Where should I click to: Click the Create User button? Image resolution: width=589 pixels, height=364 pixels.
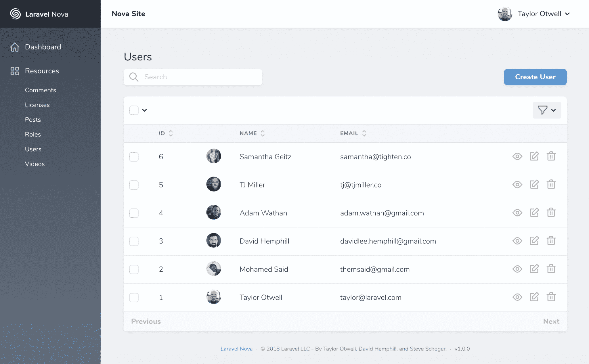[x=535, y=77]
